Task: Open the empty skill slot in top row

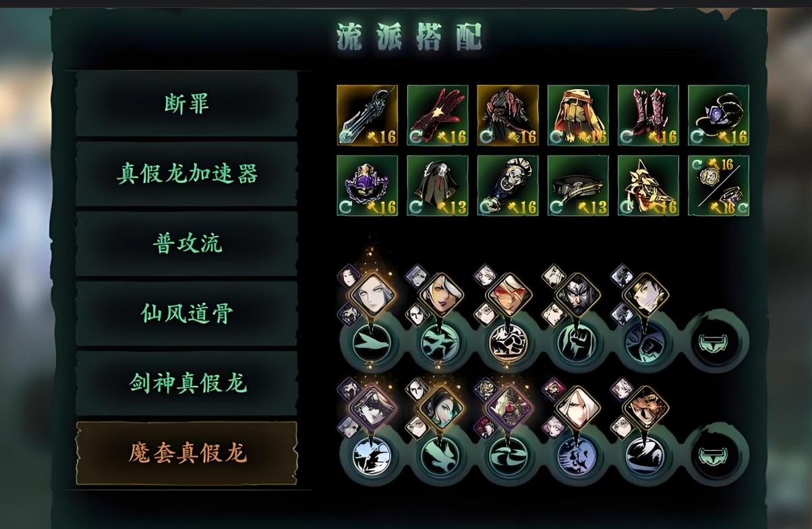Action: pyautogui.click(x=718, y=341)
